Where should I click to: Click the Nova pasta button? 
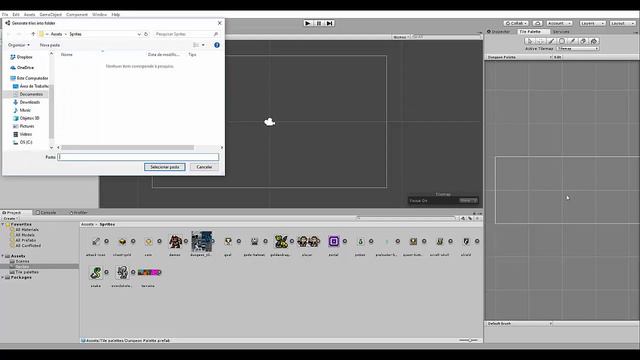click(50, 45)
